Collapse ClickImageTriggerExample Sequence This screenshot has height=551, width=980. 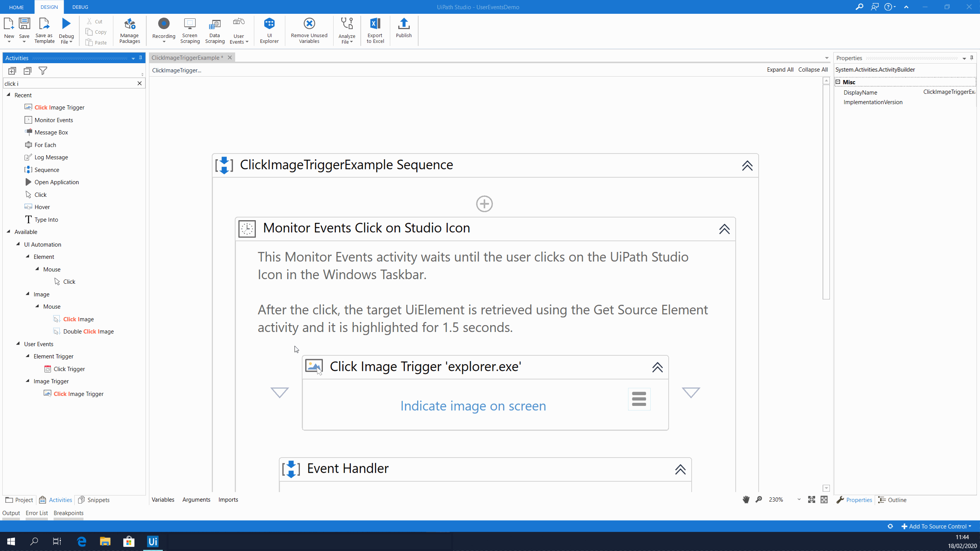tap(747, 165)
